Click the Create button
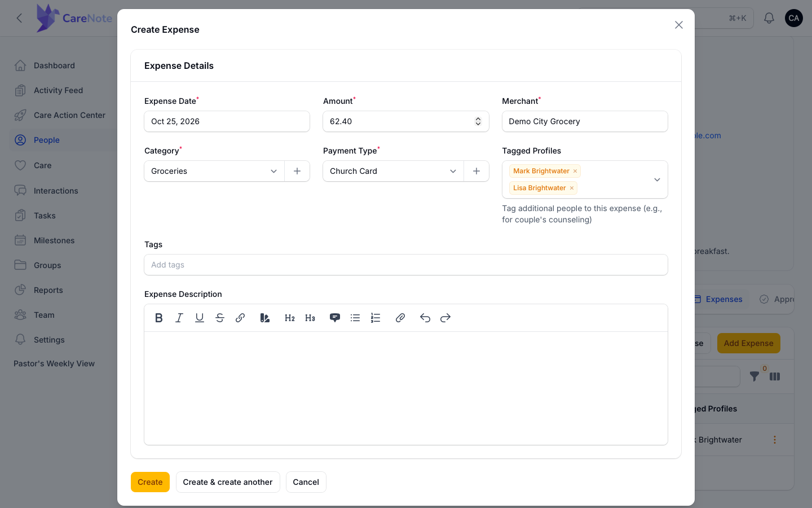Screen dimensions: 812x508 pyautogui.click(x=150, y=482)
